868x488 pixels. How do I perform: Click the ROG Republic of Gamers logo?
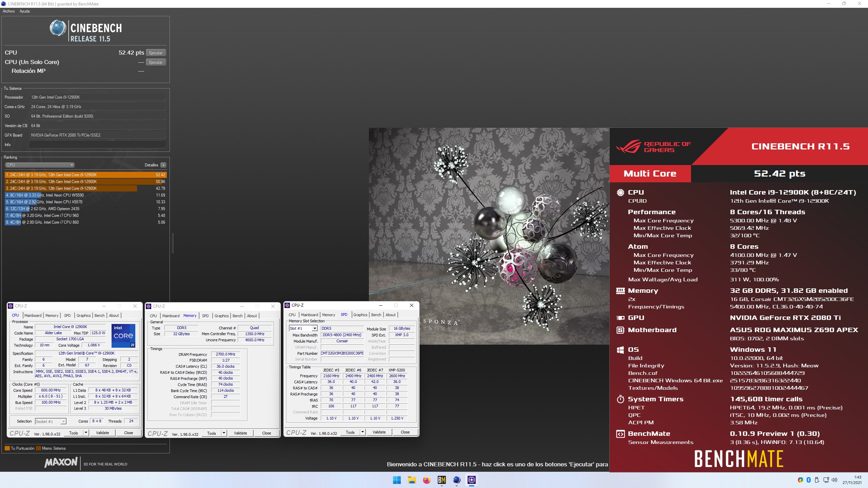point(653,147)
